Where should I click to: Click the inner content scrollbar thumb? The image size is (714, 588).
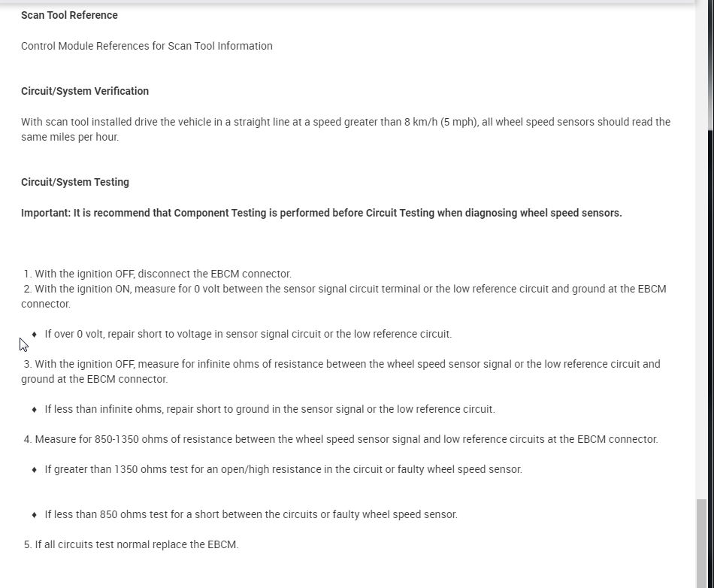coord(701,543)
